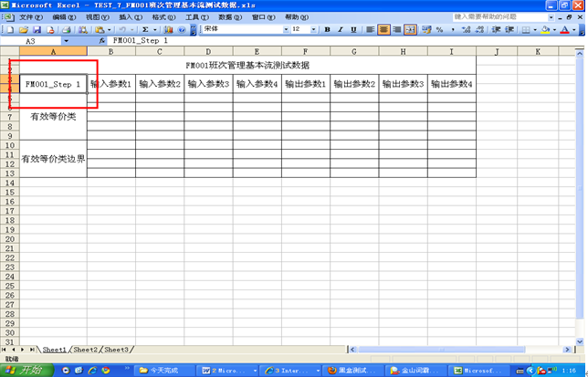588x377 pixels.
Task: Apply cell borders icon
Action: [x=526, y=29]
